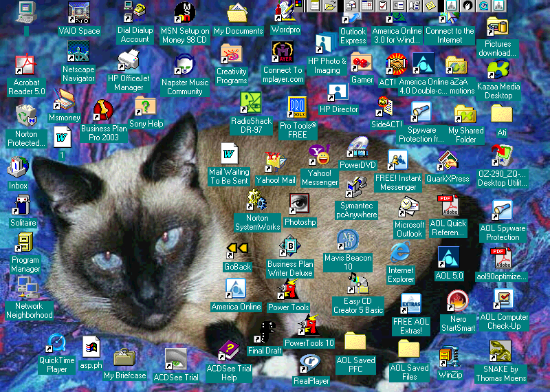Launch the Wordpro shortcut

click(285, 12)
